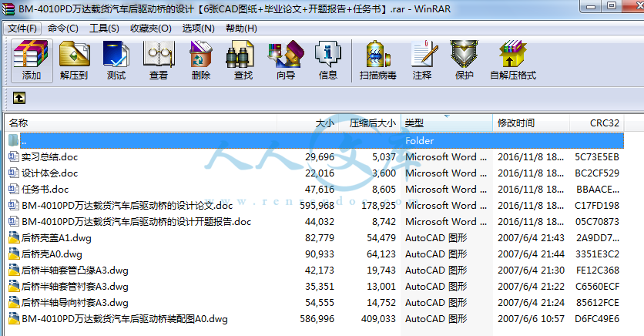644x336 pixels.
Task: Select file 后桥壳盖A1.dwg
Action: click(56, 238)
